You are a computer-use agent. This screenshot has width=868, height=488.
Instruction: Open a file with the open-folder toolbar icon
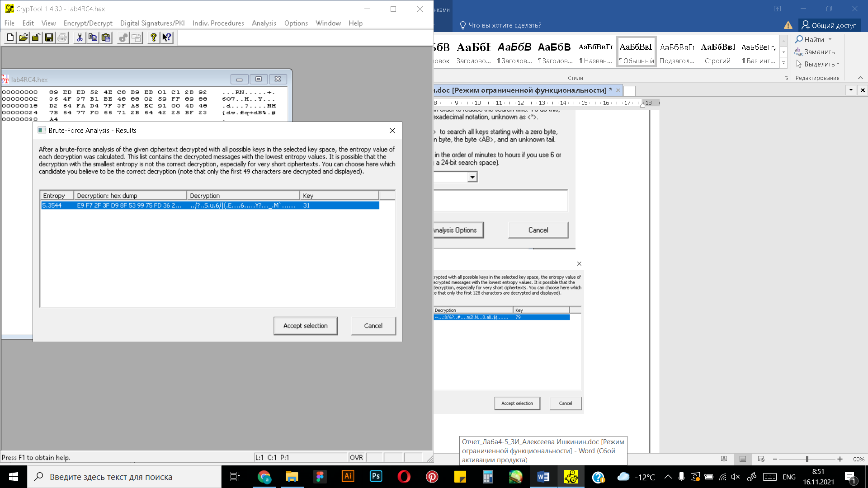click(23, 38)
